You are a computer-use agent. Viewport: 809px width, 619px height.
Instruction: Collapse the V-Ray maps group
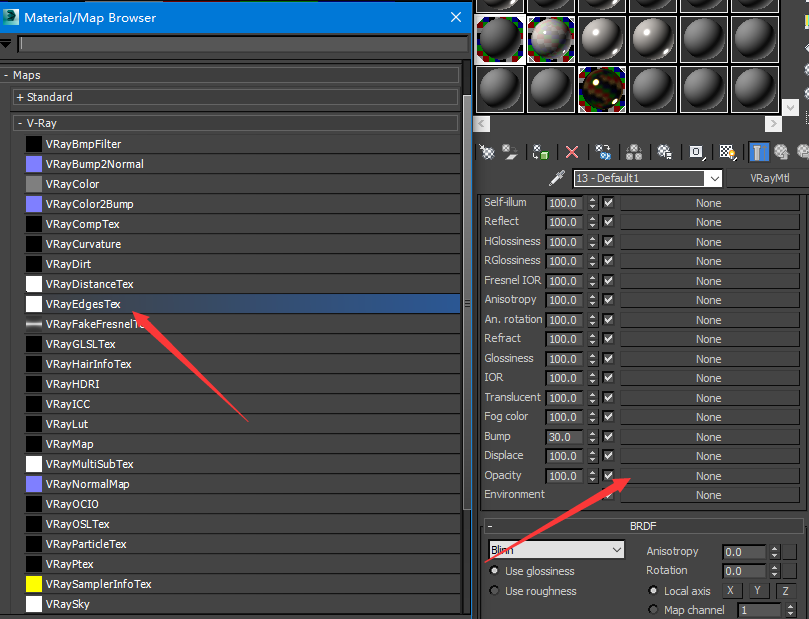20,123
